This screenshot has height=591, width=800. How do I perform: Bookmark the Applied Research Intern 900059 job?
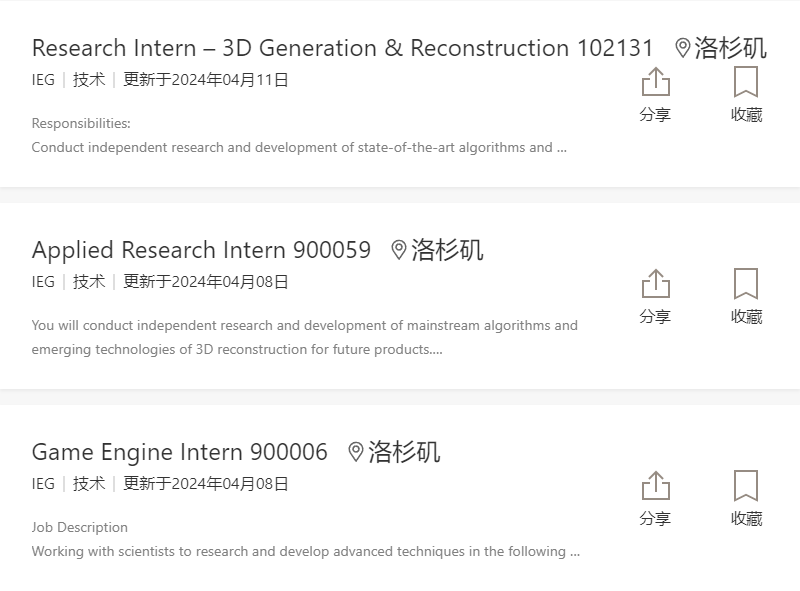pyautogui.click(x=746, y=284)
